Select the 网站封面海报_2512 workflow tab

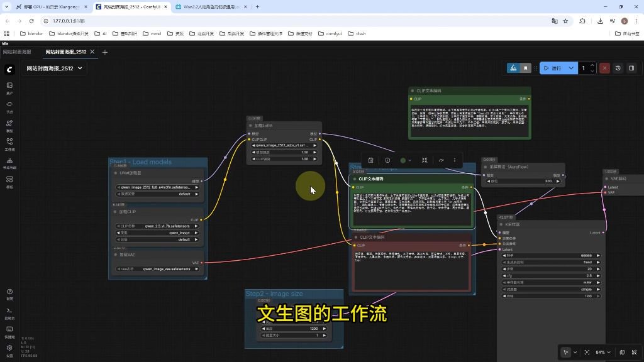(65, 52)
